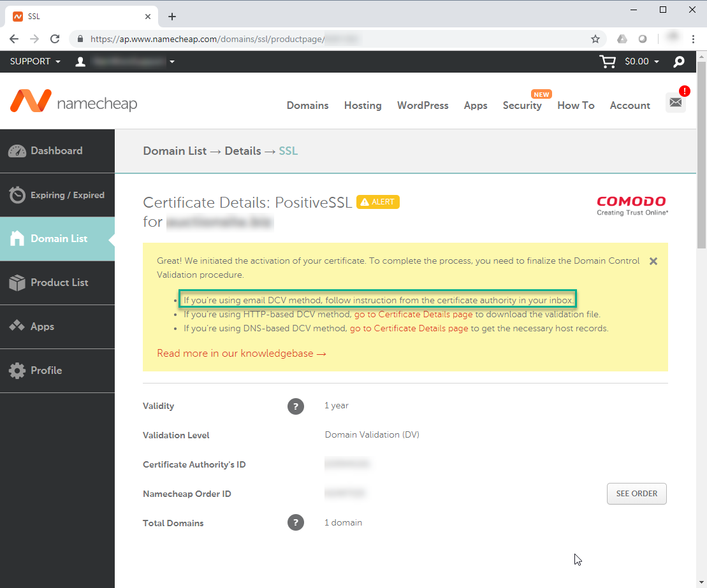
Task: Click the page vertical scrollbar
Action: (x=701, y=155)
